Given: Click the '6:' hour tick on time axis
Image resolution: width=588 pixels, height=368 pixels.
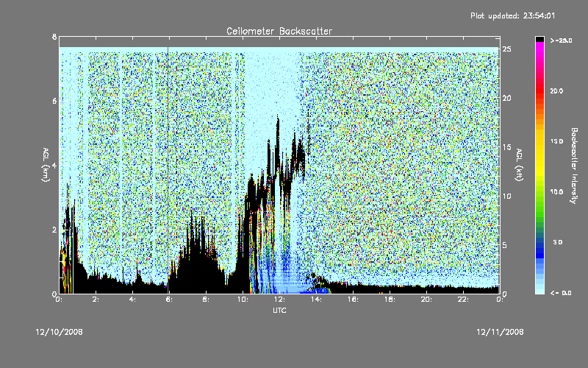Looking at the screenshot, I should (169, 300).
